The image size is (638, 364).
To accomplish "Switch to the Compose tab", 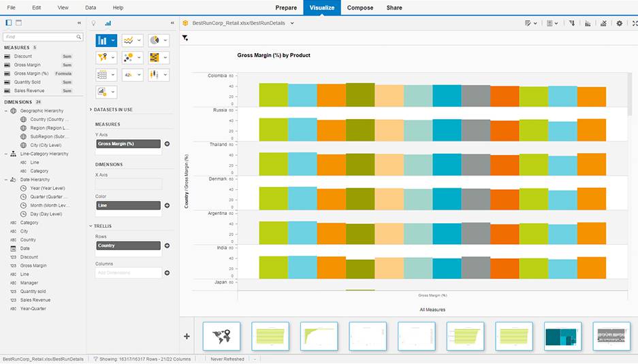I will tap(360, 7).
